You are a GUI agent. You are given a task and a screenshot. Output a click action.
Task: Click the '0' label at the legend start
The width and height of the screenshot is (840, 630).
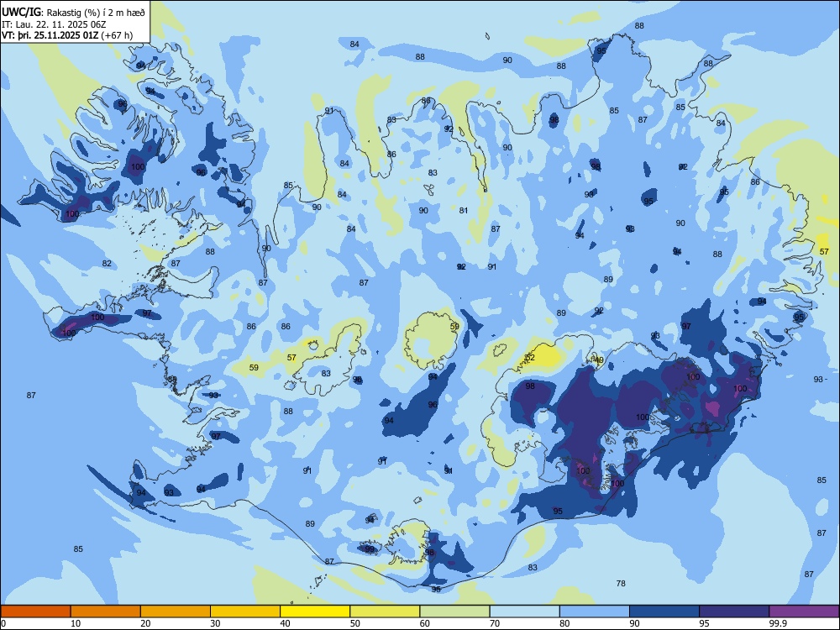pyautogui.click(x=3, y=623)
